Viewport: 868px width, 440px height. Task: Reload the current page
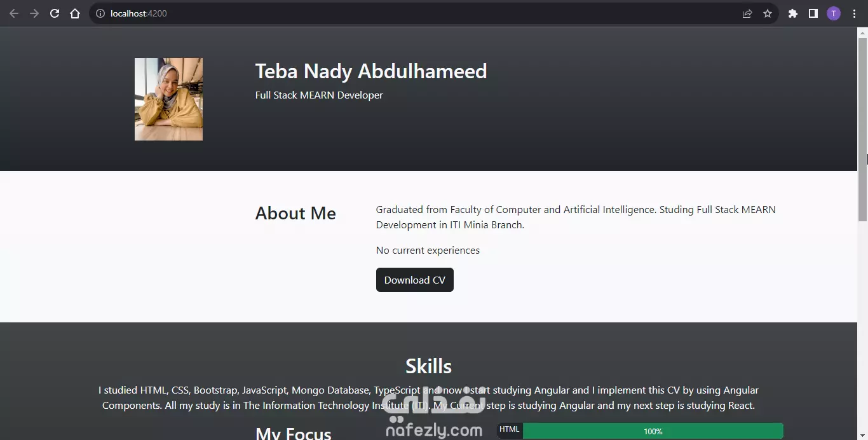[x=55, y=13]
